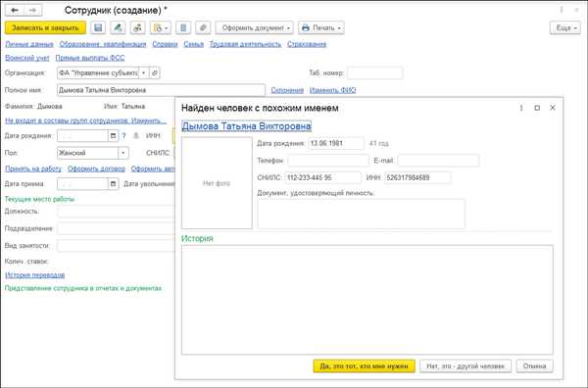This screenshot has height=388, width=588.
Task: Click the open-organization icon beside Организация
Action: [x=155, y=73]
